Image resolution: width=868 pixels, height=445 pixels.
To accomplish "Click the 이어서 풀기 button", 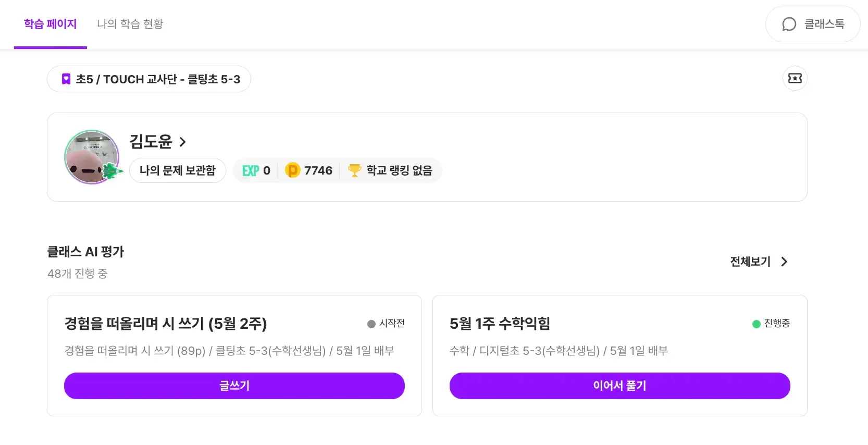I will (620, 386).
